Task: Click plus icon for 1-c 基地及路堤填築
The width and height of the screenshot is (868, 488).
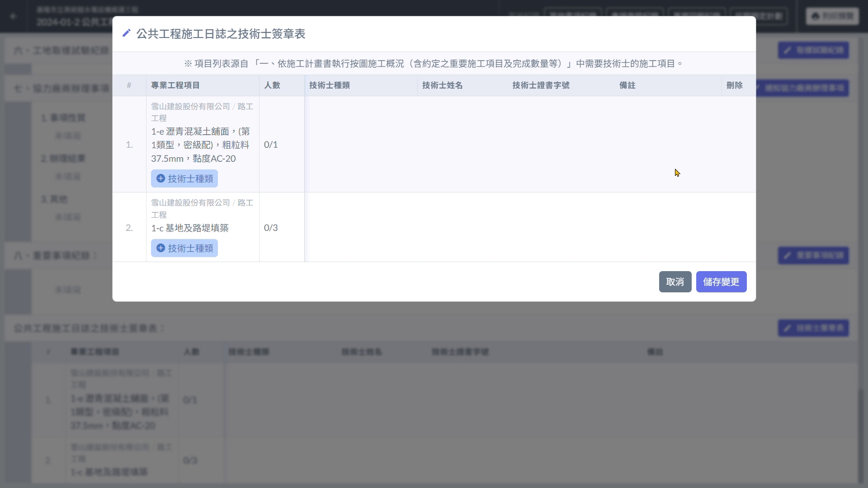Action: tap(160, 248)
